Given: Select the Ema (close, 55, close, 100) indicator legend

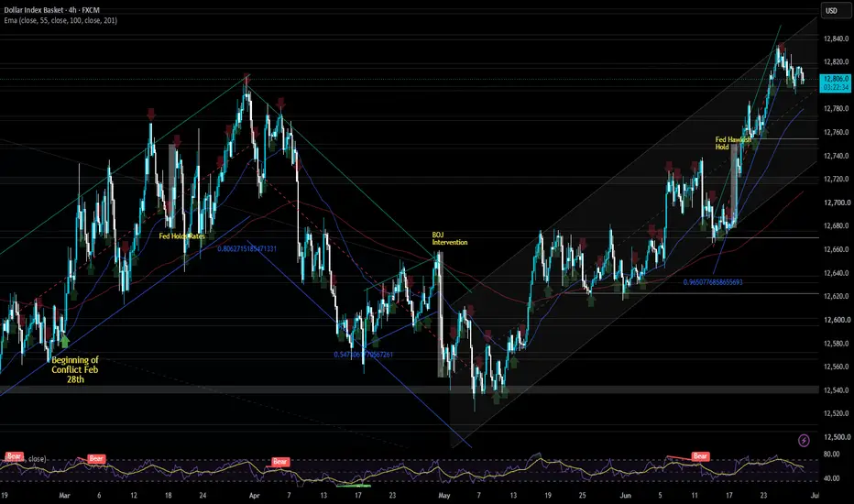Looking at the screenshot, I should pos(60,21).
